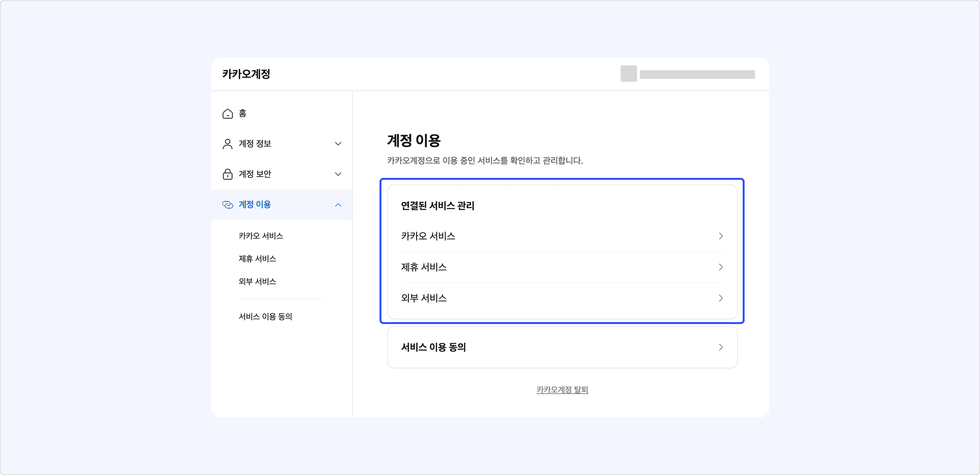
Task: Click the account name placeholder in header
Action: (x=697, y=75)
